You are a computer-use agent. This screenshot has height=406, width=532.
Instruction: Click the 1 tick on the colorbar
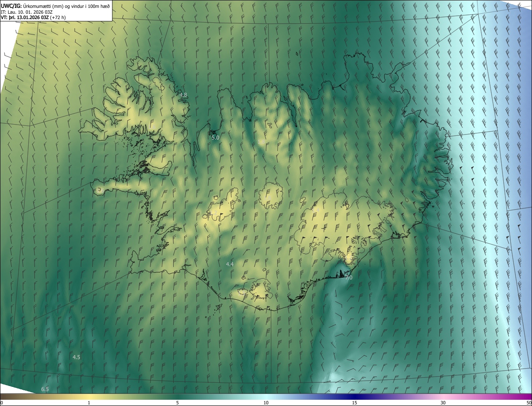[x=89, y=403]
